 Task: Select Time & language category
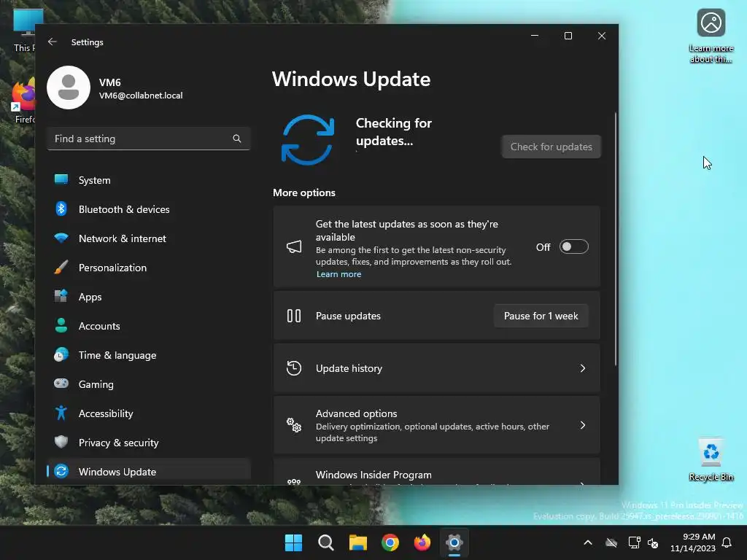pos(149,355)
